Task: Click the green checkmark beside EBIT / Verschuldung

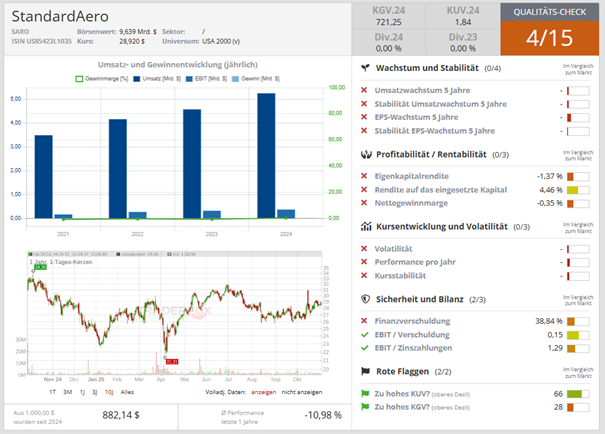Action: 366,333
